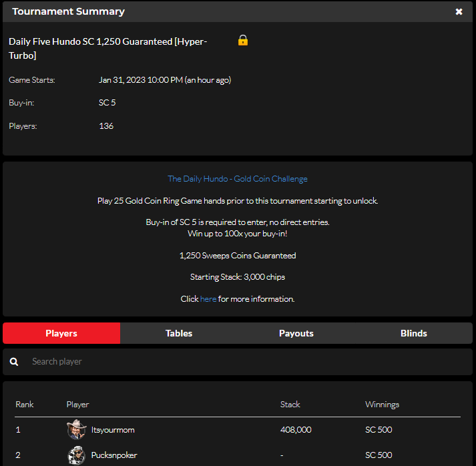Close the Tournament Summary dialog
This screenshot has height=466, width=476.
tap(459, 11)
